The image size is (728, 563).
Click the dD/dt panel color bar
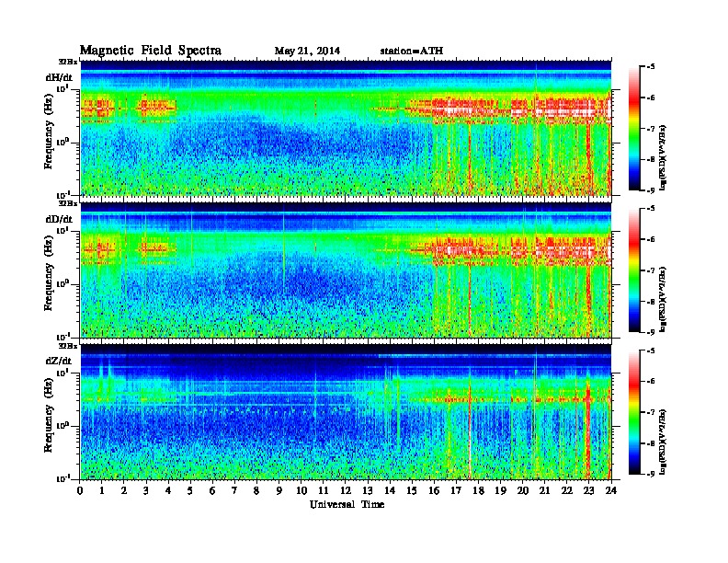pos(634,270)
